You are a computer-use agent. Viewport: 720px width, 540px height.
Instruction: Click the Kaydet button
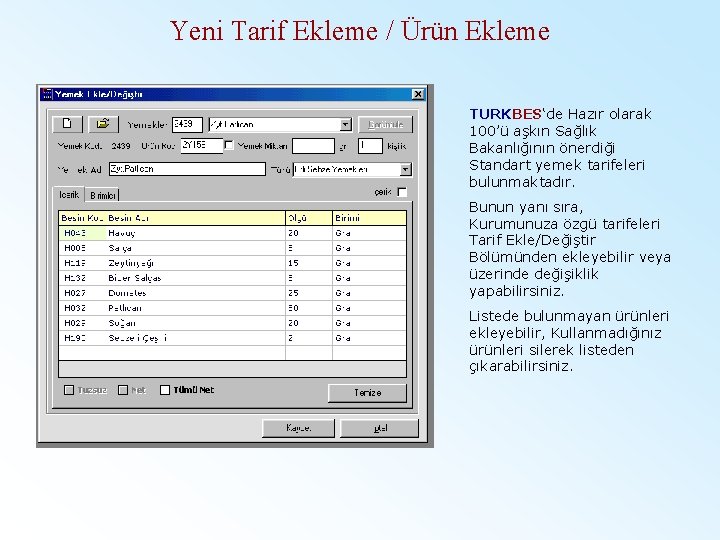click(x=298, y=428)
